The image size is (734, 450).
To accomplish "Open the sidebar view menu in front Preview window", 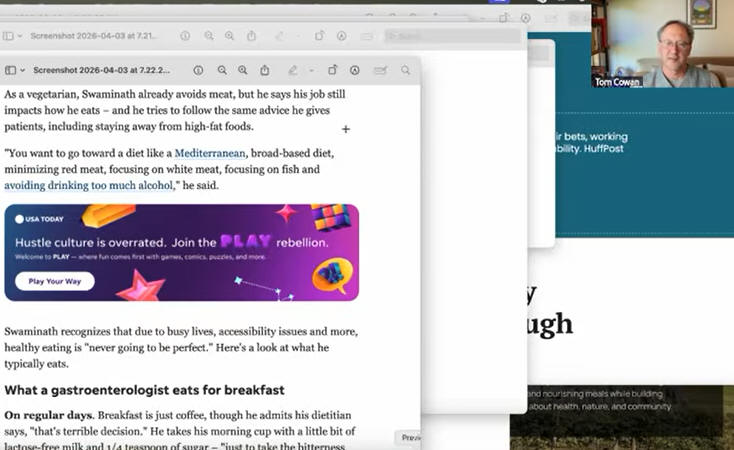I will [13, 71].
